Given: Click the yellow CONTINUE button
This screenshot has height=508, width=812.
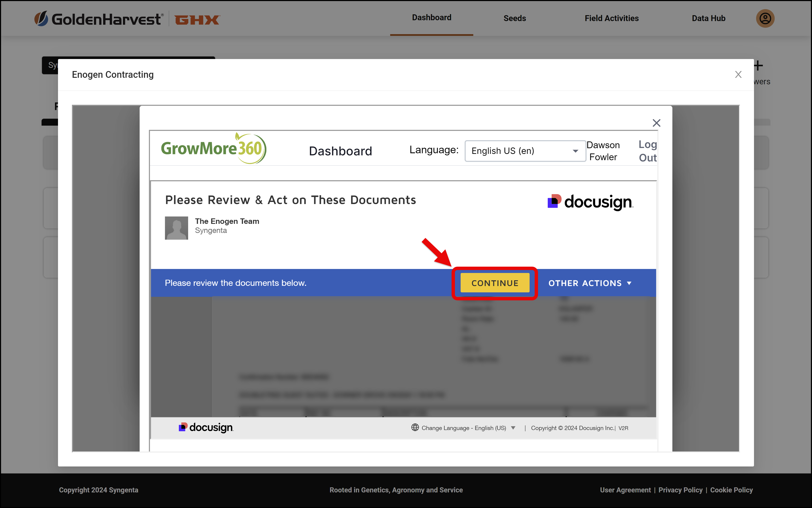Looking at the screenshot, I should [x=495, y=283].
